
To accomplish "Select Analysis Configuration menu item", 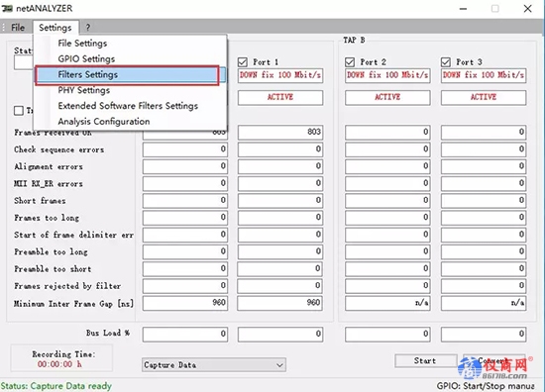I will 104,122.
